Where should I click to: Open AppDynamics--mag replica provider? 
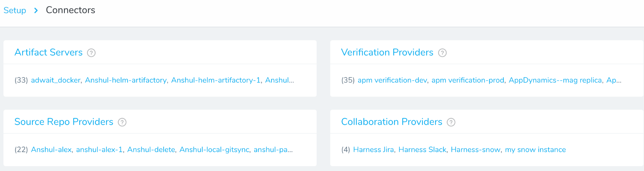coord(555,80)
